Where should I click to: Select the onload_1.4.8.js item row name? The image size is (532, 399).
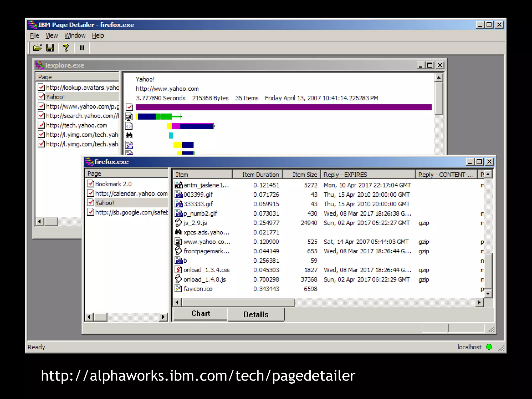tap(205, 279)
